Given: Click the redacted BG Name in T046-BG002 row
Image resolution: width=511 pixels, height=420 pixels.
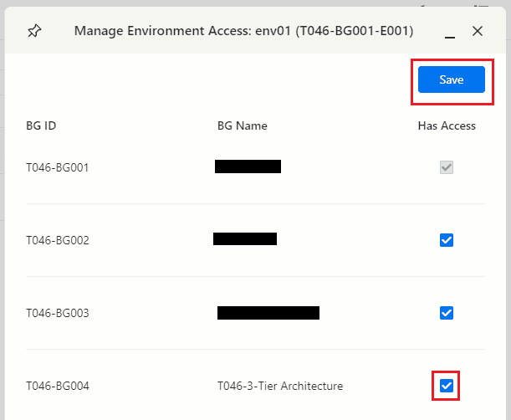Looking at the screenshot, I should [x=244, y=239].
